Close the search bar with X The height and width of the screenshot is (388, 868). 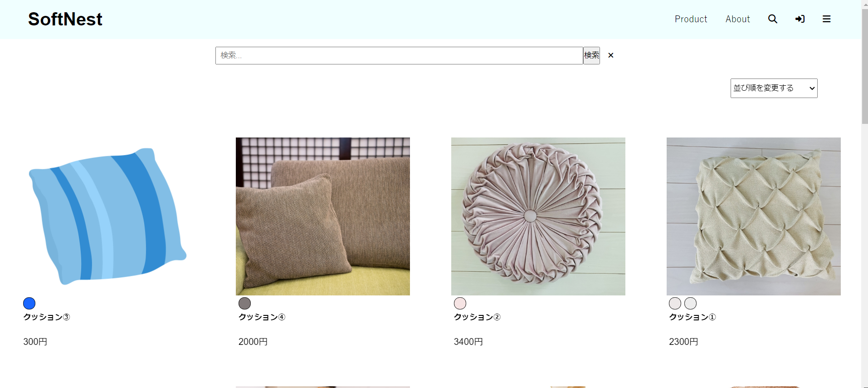(610, 55)
